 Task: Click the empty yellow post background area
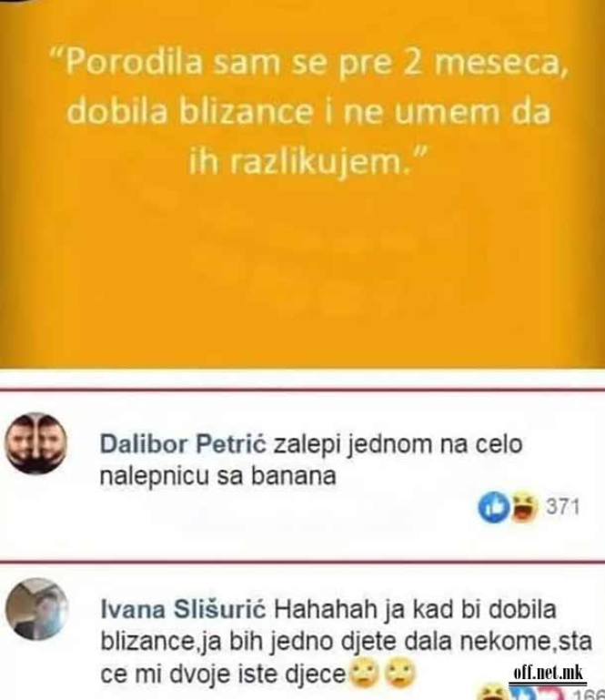coord(302,277)
